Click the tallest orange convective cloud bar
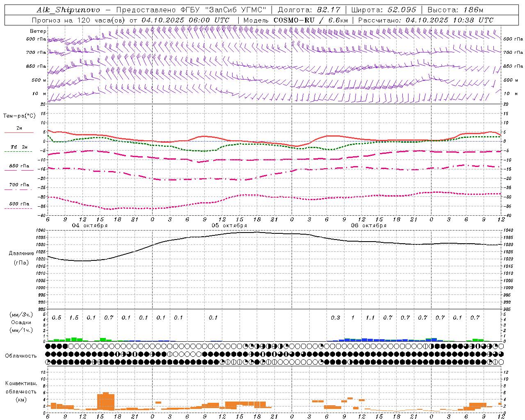The width and height of the screenshot is (525, 420). point(106,401)
